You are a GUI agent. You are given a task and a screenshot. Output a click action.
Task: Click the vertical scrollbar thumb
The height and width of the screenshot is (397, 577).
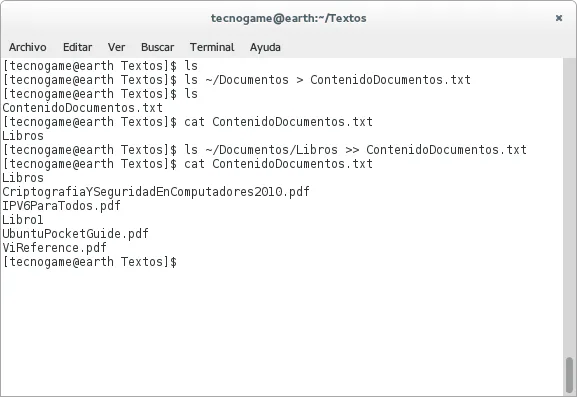569,375
